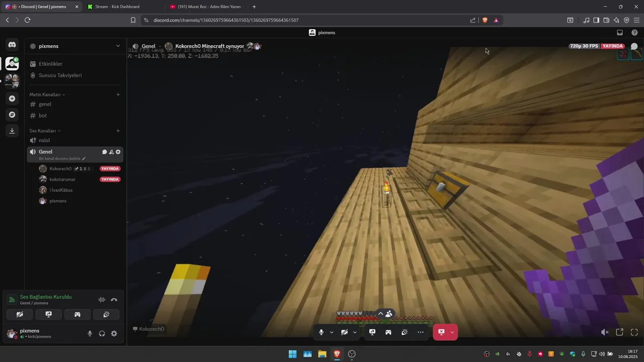644x362 pixels.
Task: Share your screen from voice panel
Action: pyautogui.click(x=48, y=314)
